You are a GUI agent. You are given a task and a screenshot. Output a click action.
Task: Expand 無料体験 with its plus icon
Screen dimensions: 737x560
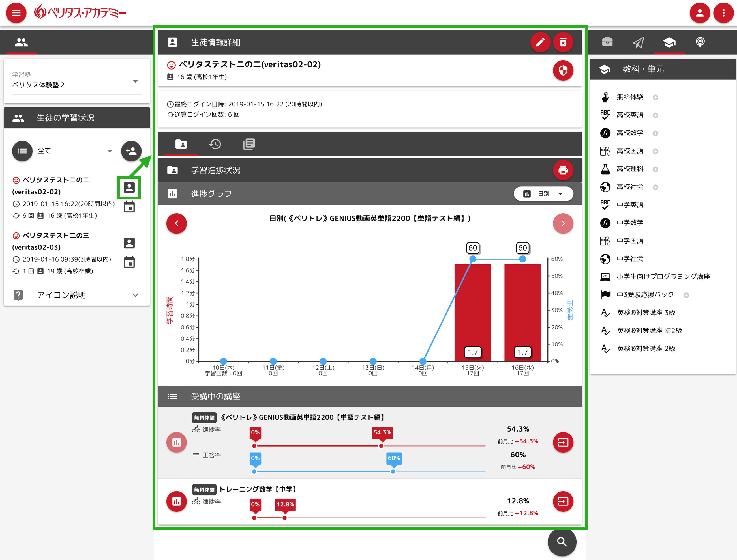(x=655, y=97)
